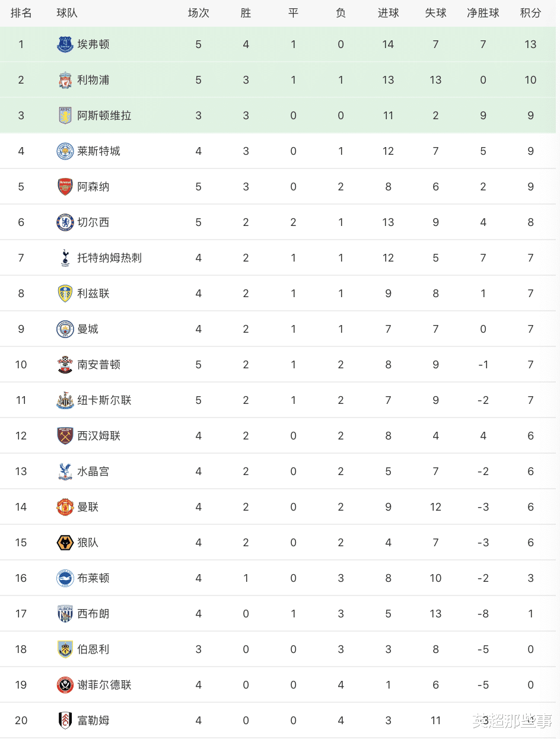560x739 pixels.
Task: Sort by the 积分 points column header
Action: [530, 13]
